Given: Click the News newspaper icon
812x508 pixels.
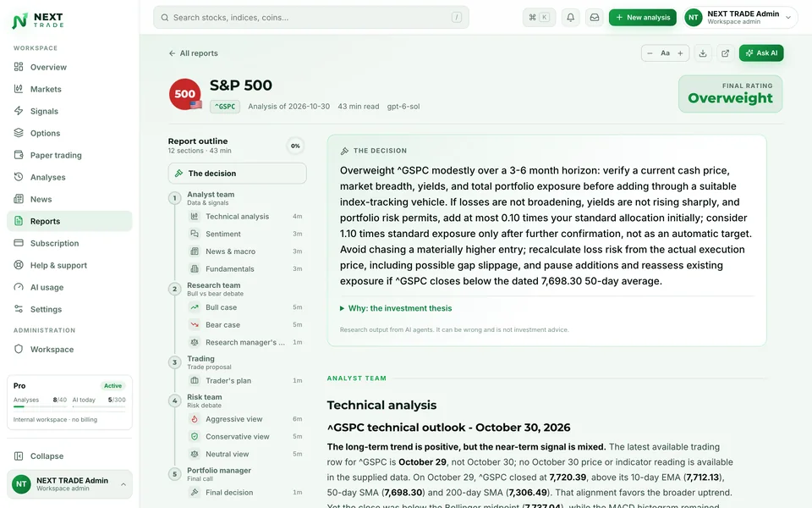Looking at the screenshot, I should pos(19,199).
